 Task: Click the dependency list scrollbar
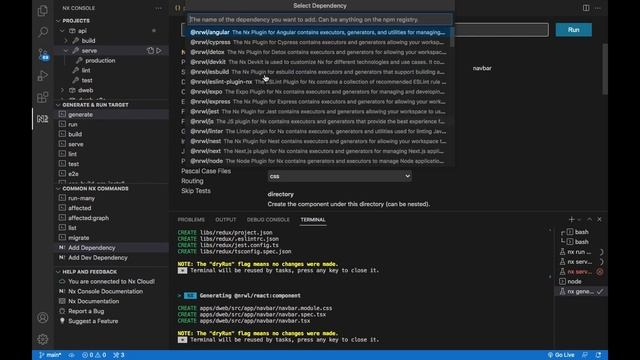[x=452, y=37]
